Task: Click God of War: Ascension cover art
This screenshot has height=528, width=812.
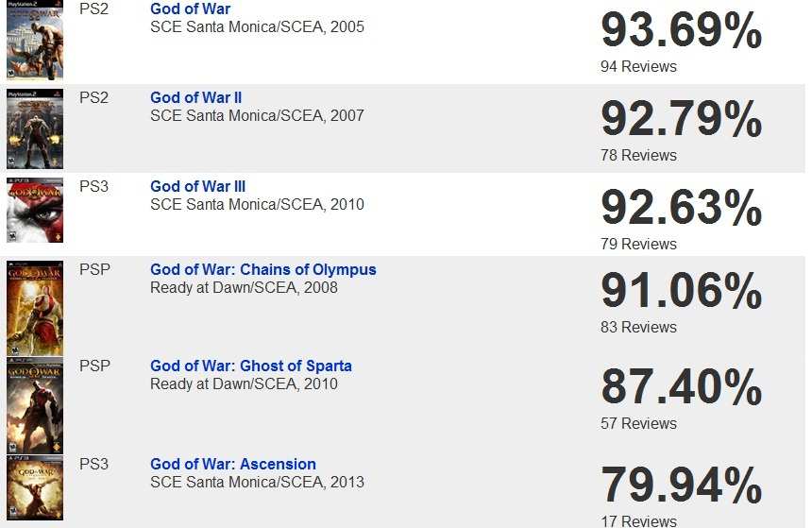Action: (35, 487)
